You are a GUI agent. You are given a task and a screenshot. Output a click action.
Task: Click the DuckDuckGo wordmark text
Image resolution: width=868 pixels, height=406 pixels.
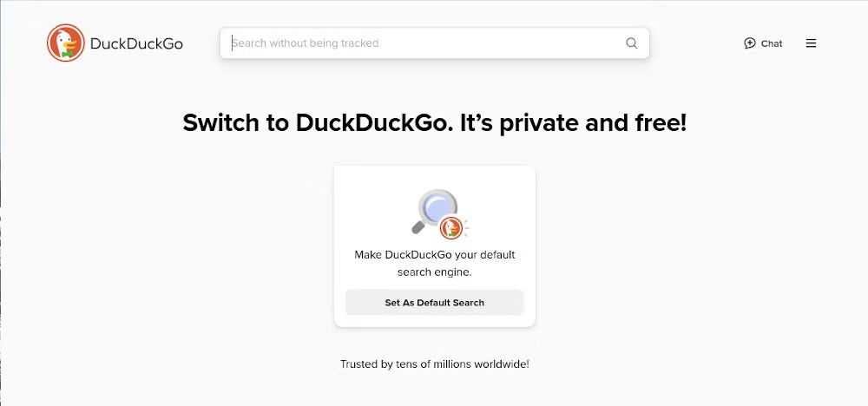(136, 43)
